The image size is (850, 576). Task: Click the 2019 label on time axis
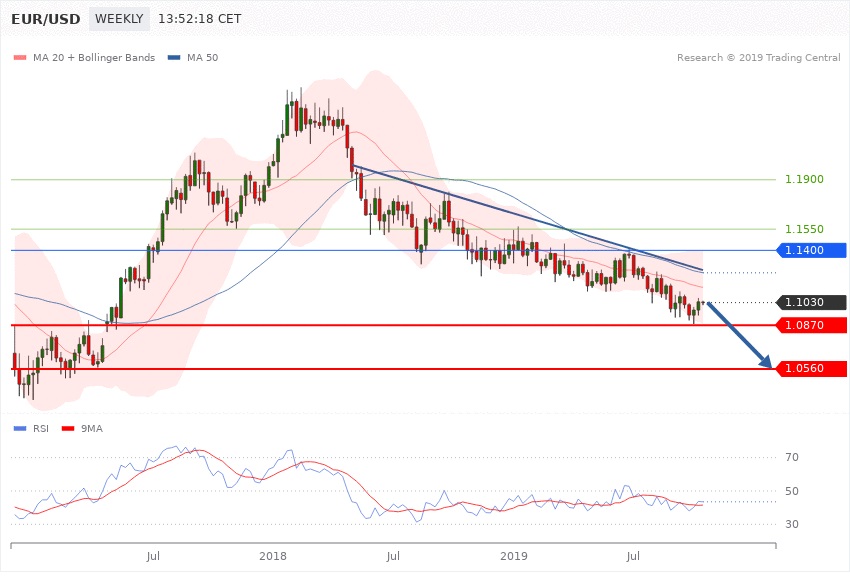point(514,555)
